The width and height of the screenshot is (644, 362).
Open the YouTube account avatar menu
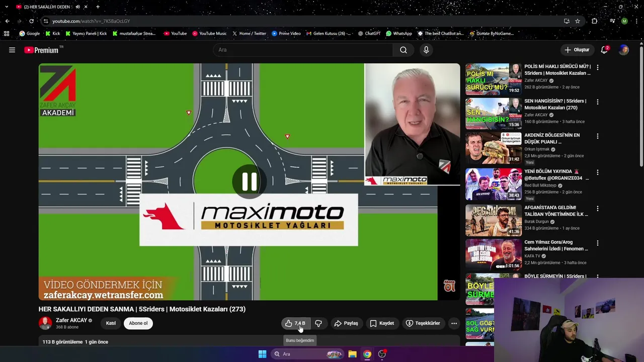[x=624, y=50]
